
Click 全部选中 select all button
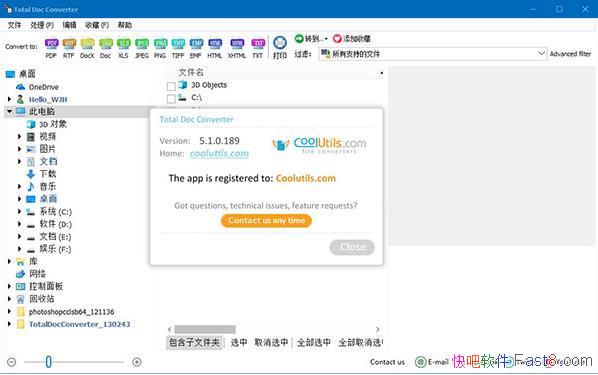313,342
